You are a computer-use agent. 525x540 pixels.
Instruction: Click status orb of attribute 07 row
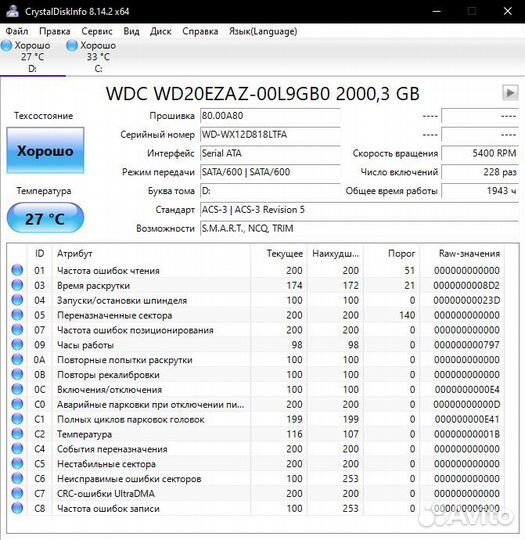17,330
